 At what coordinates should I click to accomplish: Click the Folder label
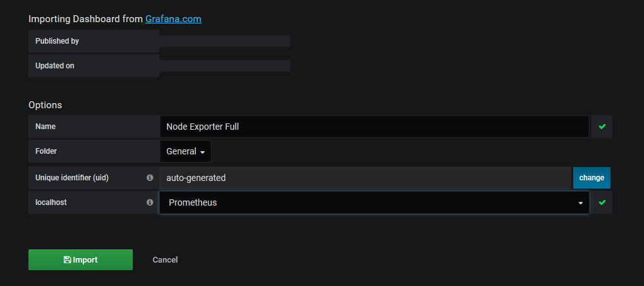(x=46, y=151)
